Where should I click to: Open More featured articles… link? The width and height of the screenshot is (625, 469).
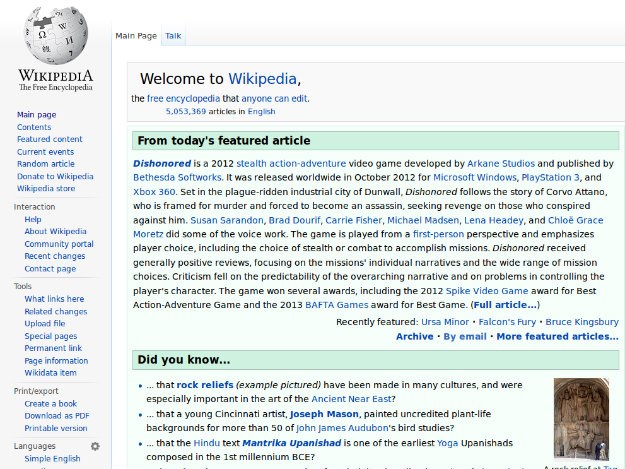point(558,337)
